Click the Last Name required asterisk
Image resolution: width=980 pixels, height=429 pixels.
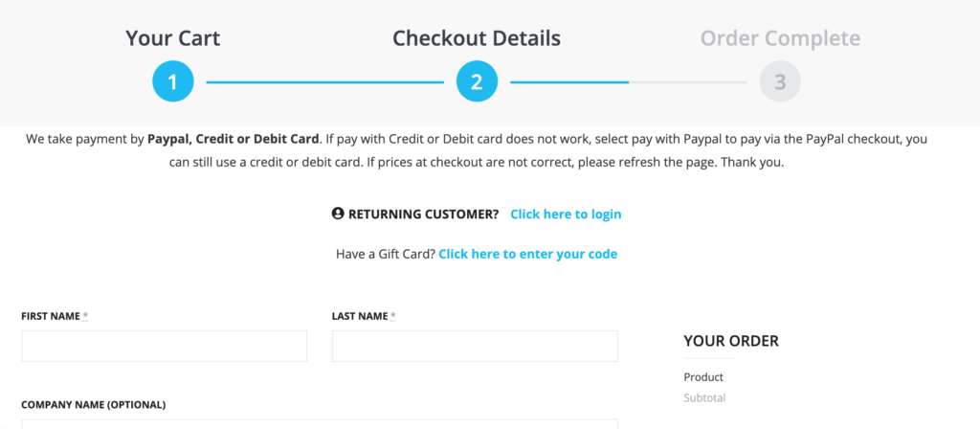point(392,316)
